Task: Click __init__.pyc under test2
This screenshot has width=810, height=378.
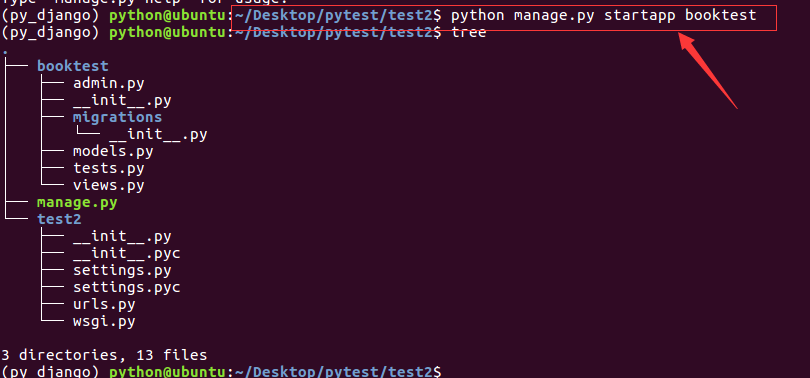Action: tap(127, 254)
